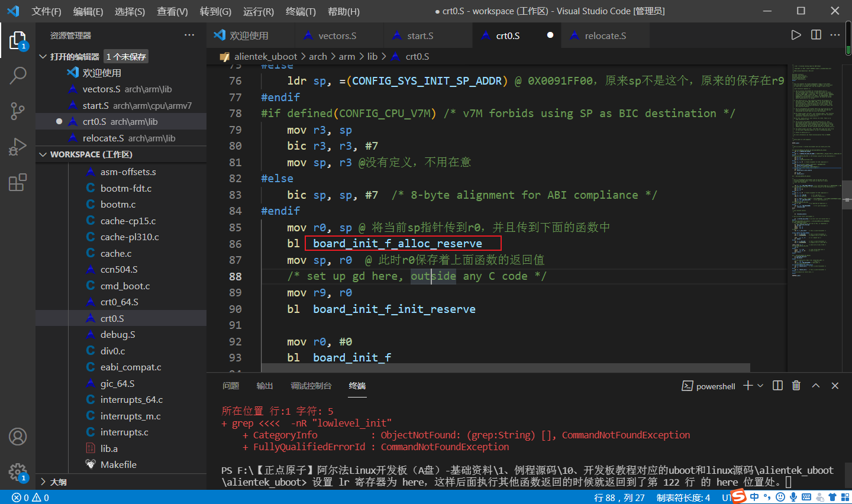Open relocate.S in Open Editors list
Image resolution: width=852 pixels, height=504 pixels.
121,138
